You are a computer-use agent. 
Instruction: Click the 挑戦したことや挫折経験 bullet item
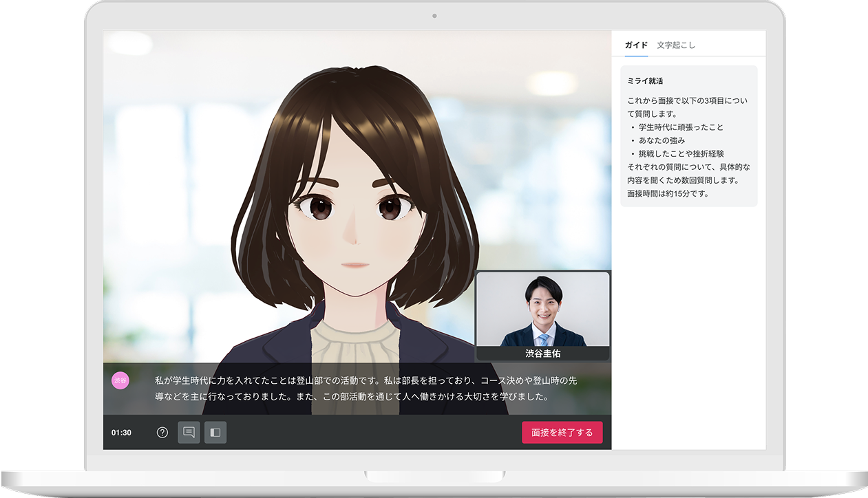click(681, 153)
